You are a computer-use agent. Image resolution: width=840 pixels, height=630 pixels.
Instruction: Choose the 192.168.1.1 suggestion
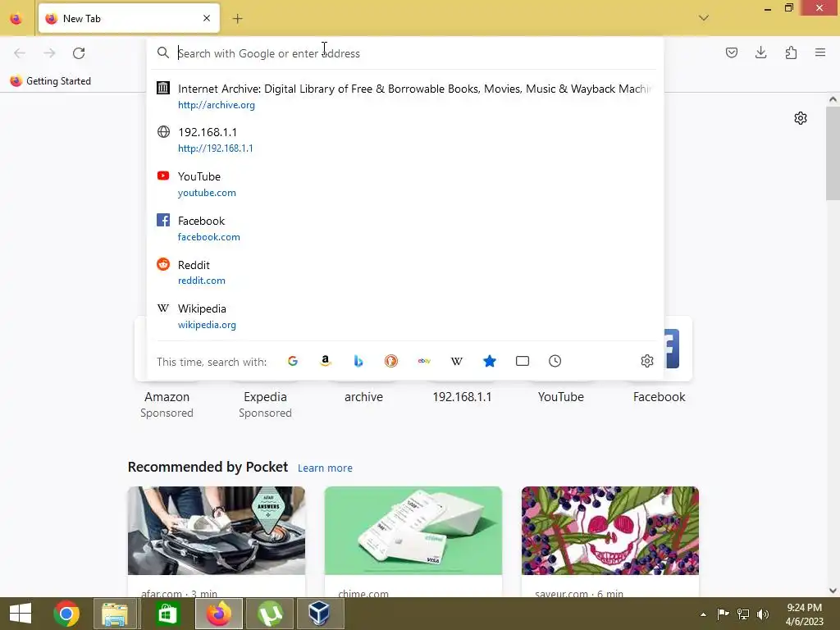pos(404,139)
